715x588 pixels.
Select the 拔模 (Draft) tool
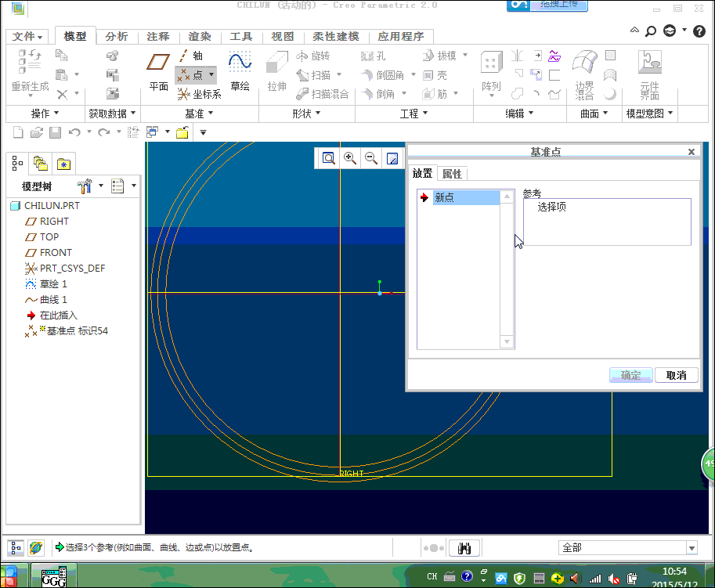pyautogui.click(x=439, y=56)
